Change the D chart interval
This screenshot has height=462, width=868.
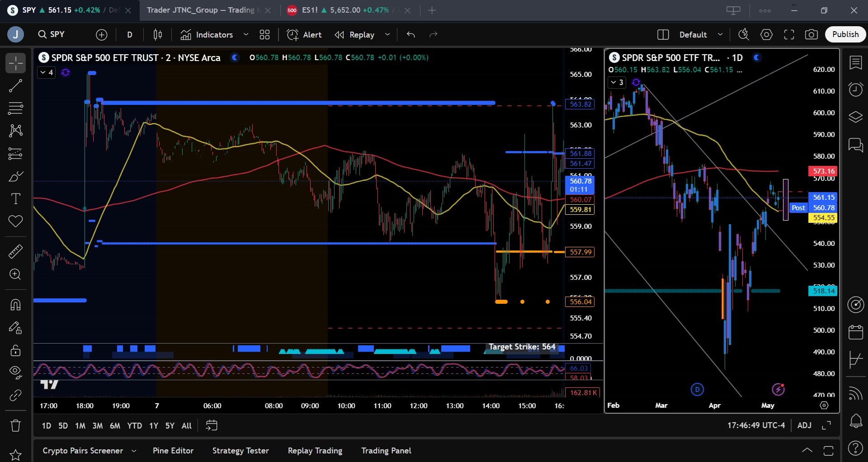[130, 34]
